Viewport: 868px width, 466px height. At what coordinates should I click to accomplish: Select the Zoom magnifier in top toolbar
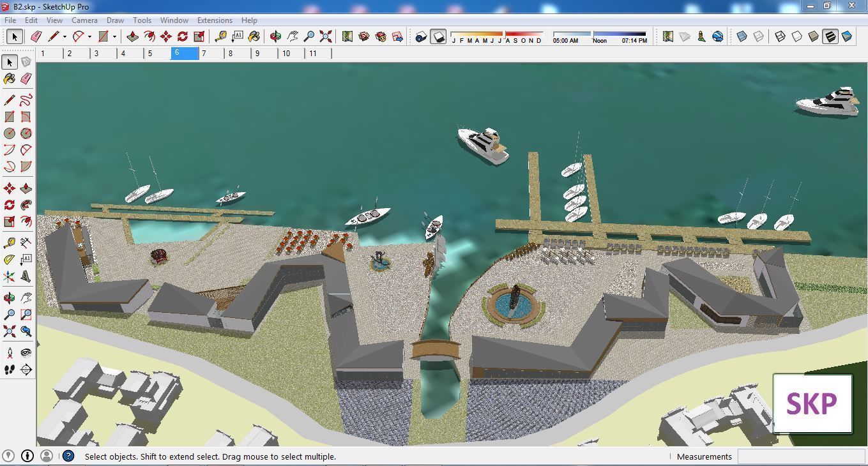(309, 36)
